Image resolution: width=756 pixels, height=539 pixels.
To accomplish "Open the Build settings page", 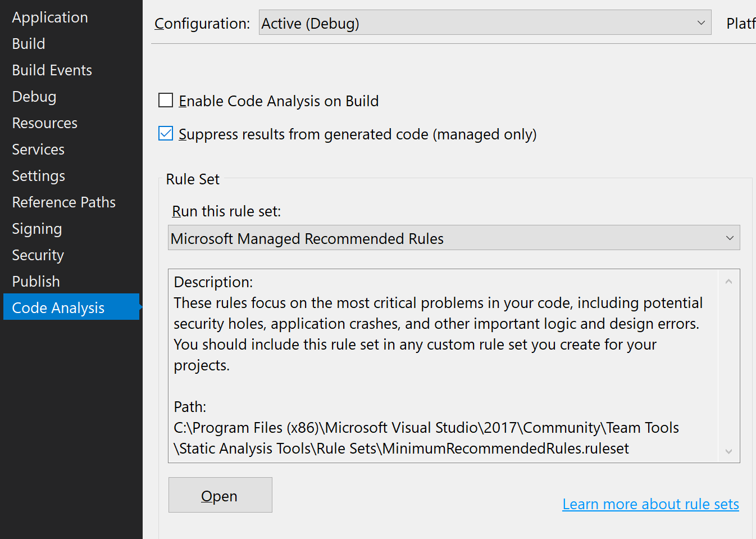I will pos(28,43).
